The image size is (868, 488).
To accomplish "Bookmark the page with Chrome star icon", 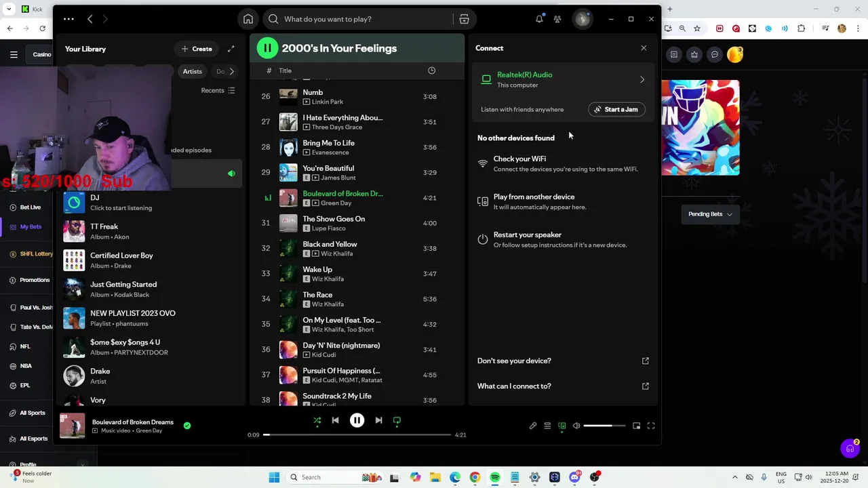I will 696,28.
